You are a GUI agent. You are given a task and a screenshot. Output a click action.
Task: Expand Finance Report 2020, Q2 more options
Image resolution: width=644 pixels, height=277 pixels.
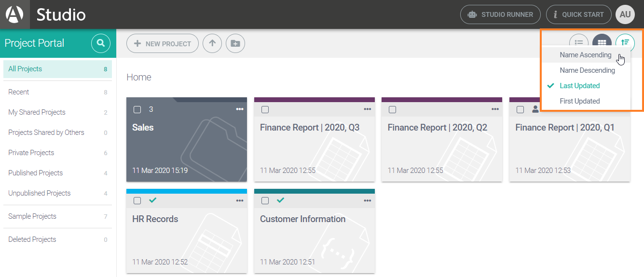[x=495, y=109]
